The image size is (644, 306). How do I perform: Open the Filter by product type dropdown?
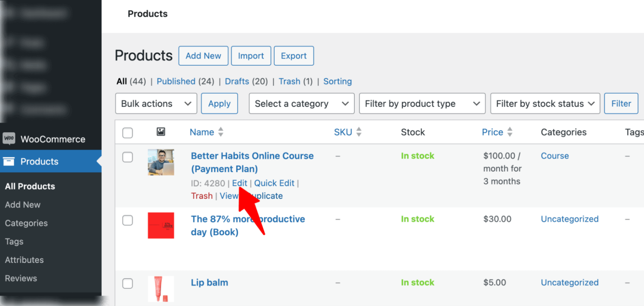coord(422,103)
